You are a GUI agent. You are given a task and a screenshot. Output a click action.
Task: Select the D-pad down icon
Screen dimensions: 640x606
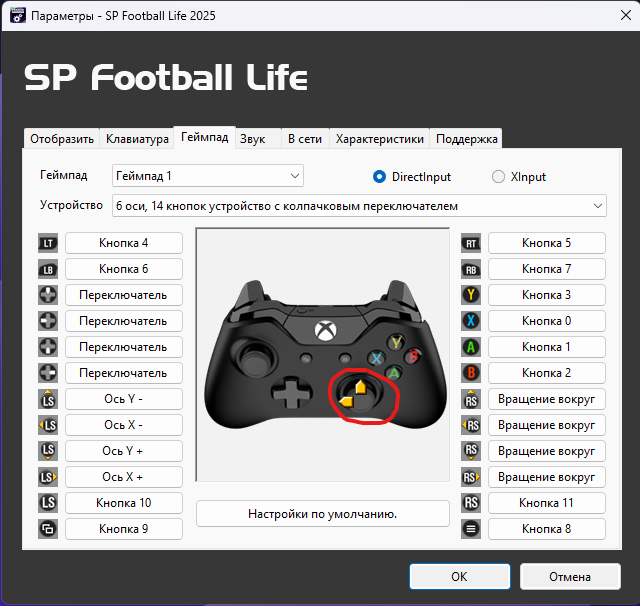point(48,347)
